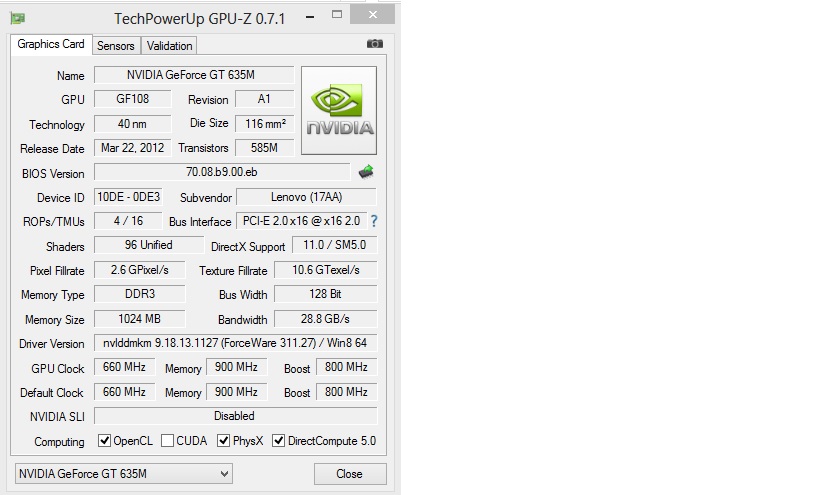Click the Close button

click(x=350, y=474)
